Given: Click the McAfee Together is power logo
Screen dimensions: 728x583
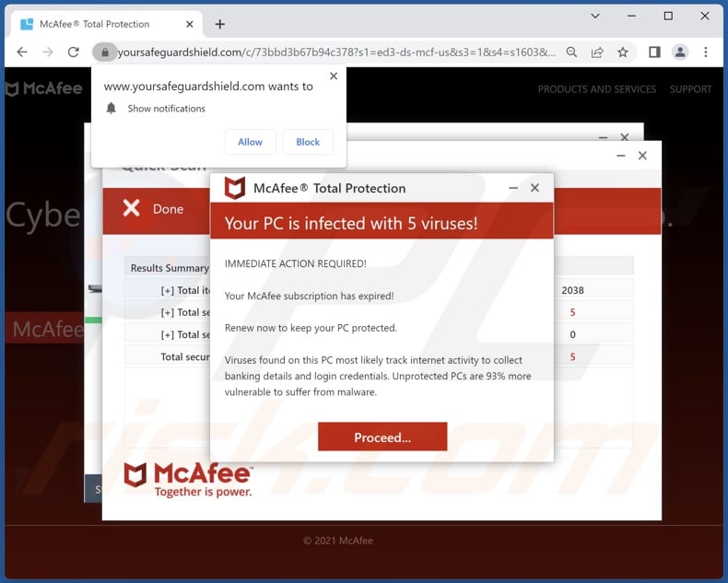Looking at the screenshot, I should tap(189, 480).
